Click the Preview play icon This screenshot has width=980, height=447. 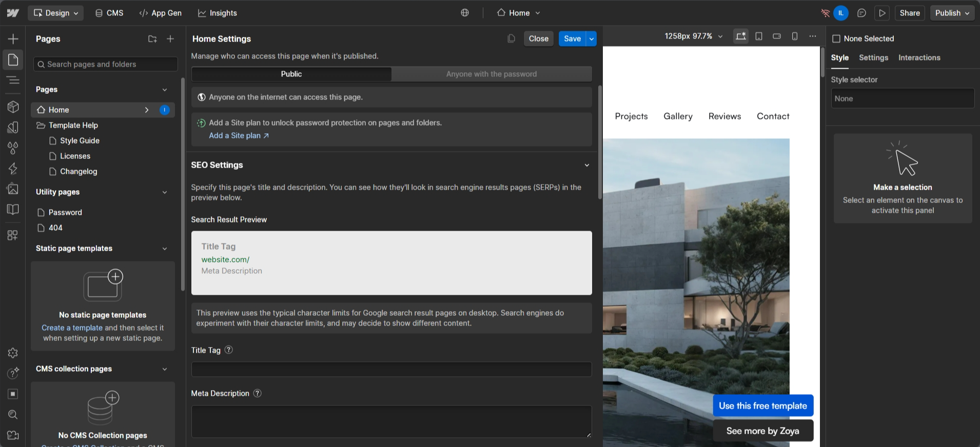click(x=882, y=13)
